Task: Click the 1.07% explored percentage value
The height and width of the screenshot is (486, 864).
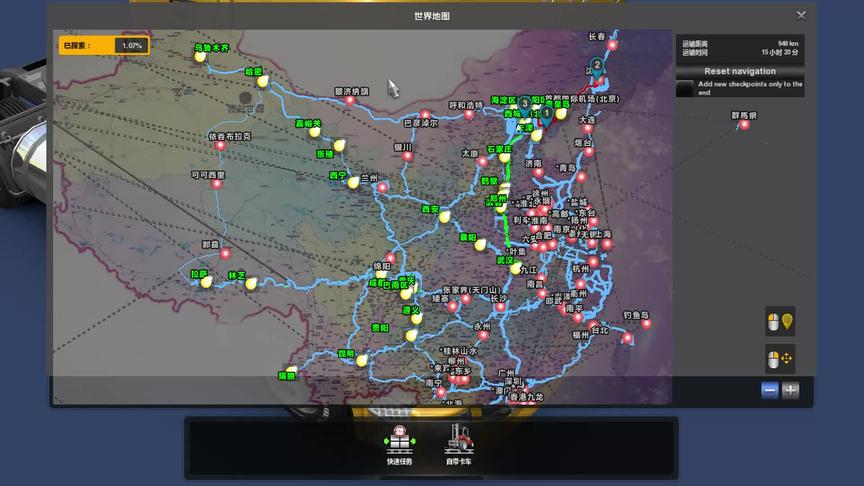Action: point(132,46)
